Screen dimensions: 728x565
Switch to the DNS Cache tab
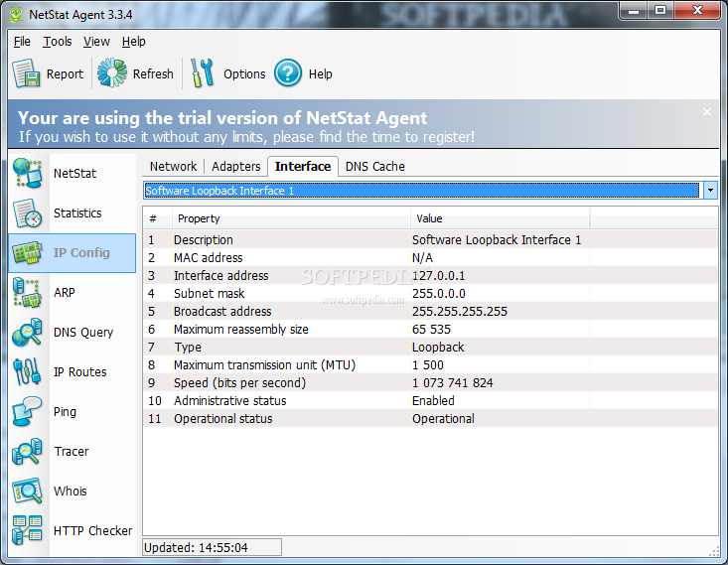coord(375,166)
